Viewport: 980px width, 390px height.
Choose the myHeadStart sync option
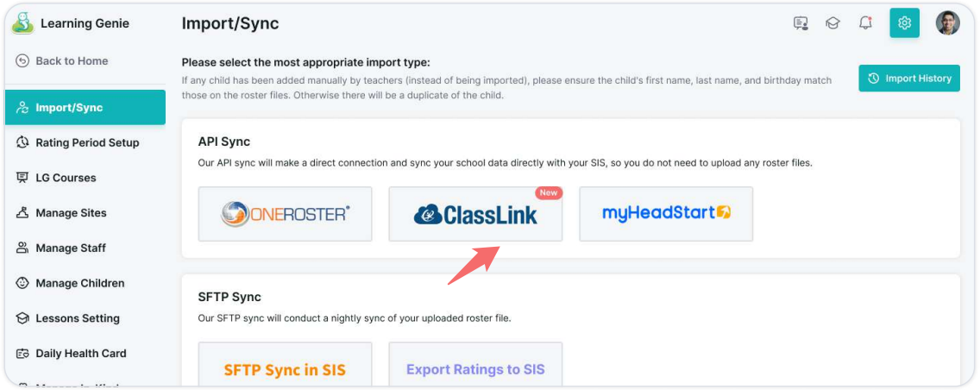[666, 214]
